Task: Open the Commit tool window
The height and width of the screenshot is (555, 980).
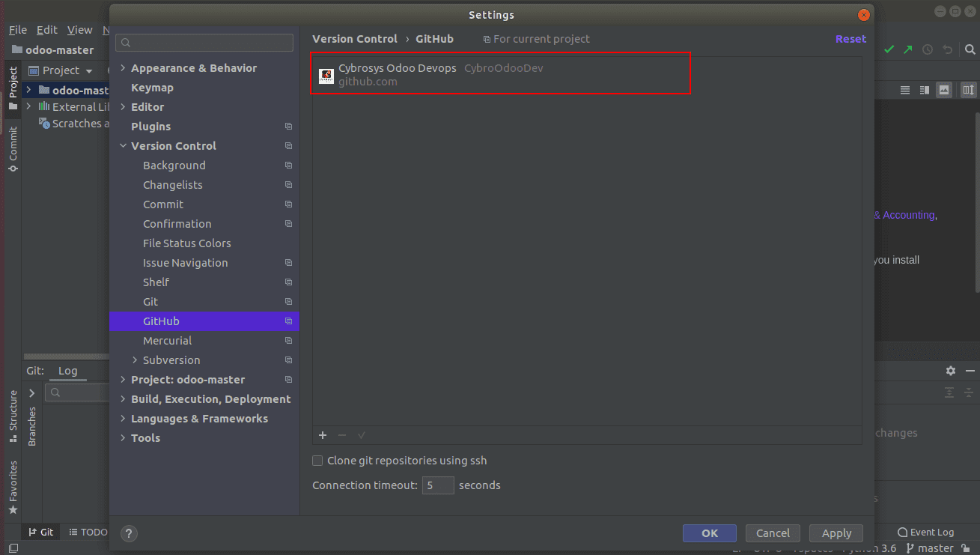Action: (13, 149)
